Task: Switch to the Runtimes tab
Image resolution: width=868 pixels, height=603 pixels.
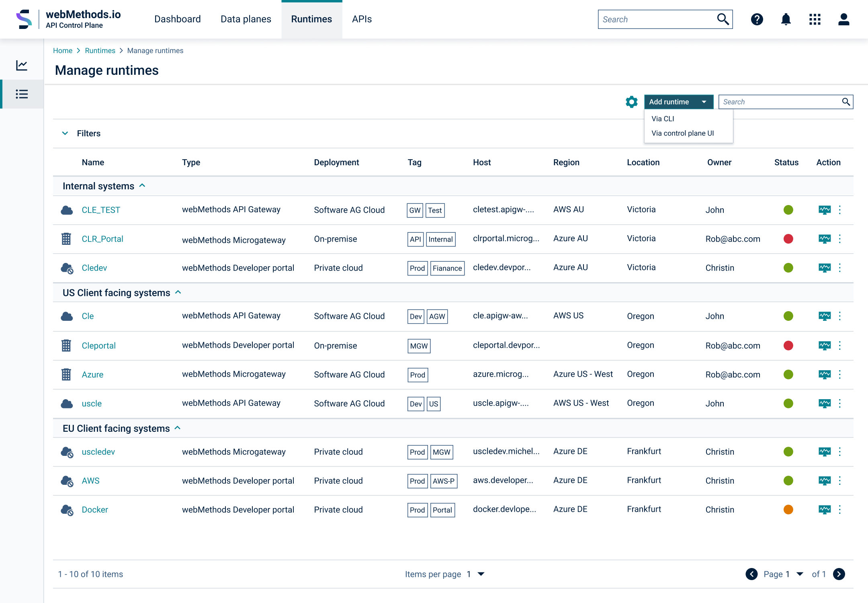Action: 311,19
